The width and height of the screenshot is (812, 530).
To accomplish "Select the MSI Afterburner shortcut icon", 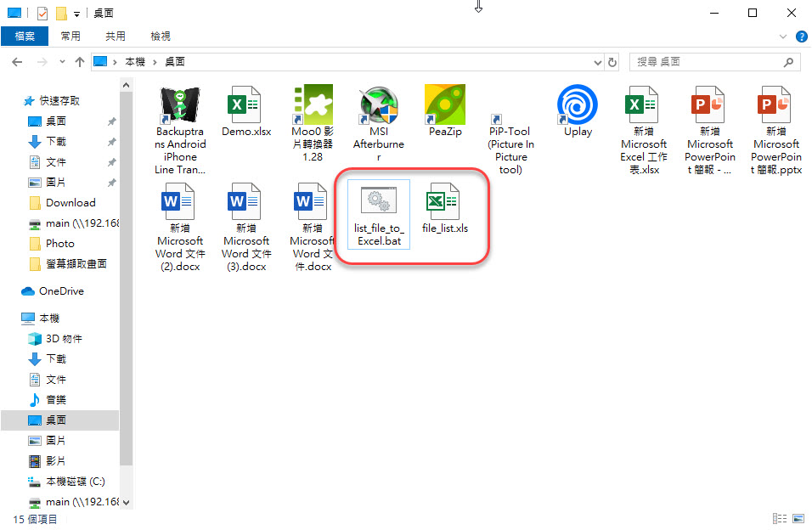I will [x=379, y=105].
